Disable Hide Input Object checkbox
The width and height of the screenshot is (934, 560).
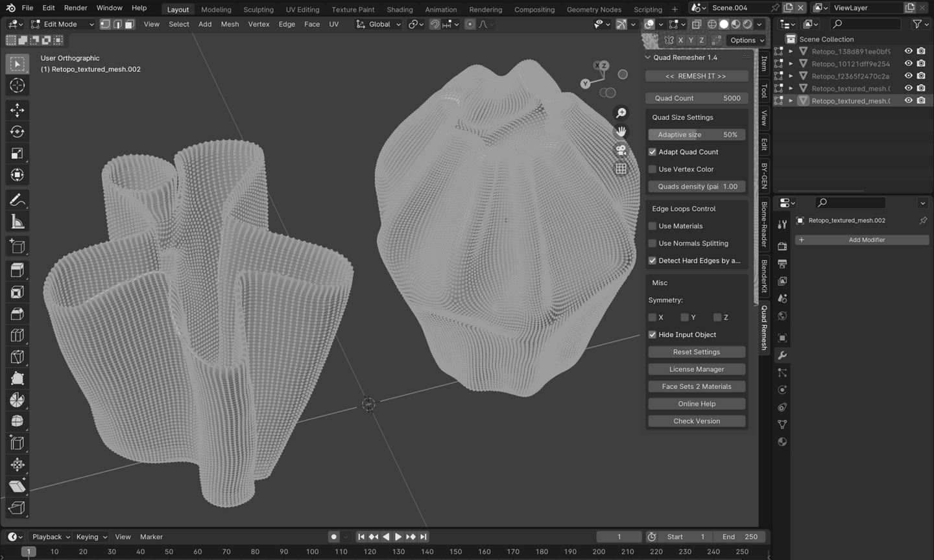(653, 334)
